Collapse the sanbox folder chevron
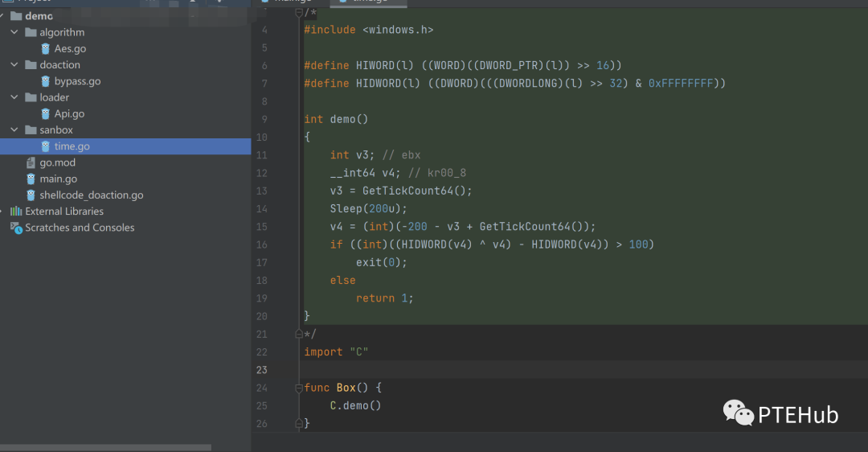This screenshot has width=868, height=452. click(14, 130)
